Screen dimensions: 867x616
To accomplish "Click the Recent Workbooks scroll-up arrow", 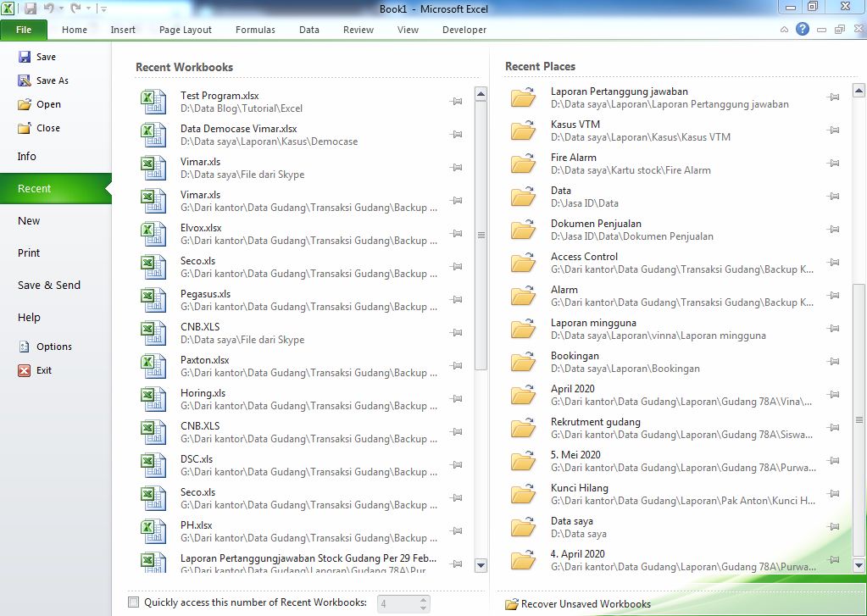I will point(481,94).
